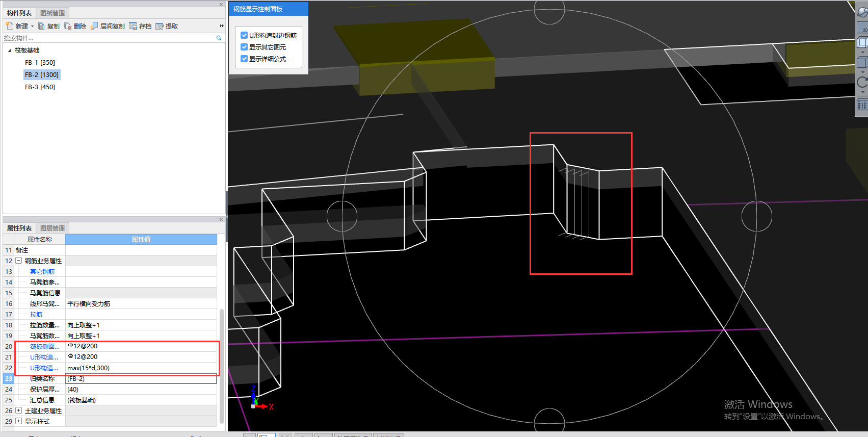Select component FB-1 [350]
This screenshot has height=437, width=868.
[x=40, y=63]
